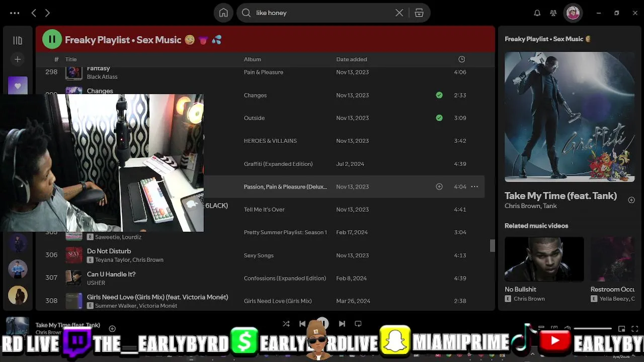Click the track list scrollbar thumb
The width and height of the screenshot is (644, 362).
pos(492,245)
